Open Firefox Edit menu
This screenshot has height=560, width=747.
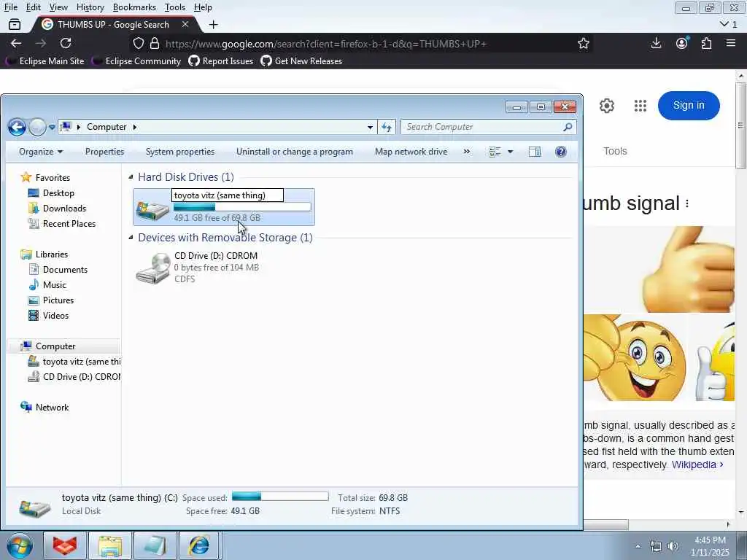pos(33,7)
